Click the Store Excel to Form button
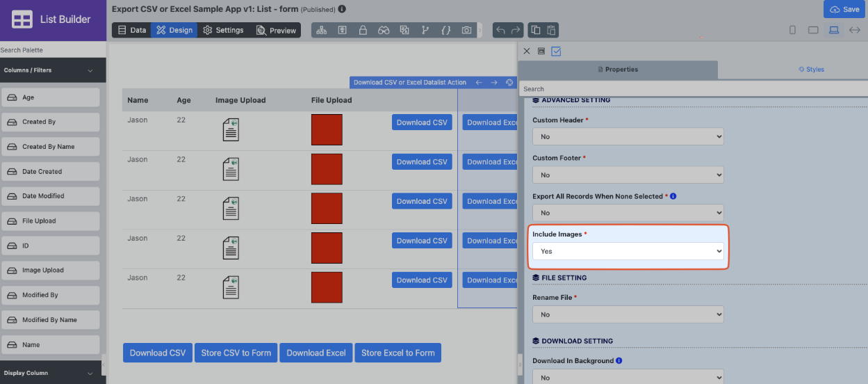The height and width of the screenshot is (384, 868). (398, 353)
